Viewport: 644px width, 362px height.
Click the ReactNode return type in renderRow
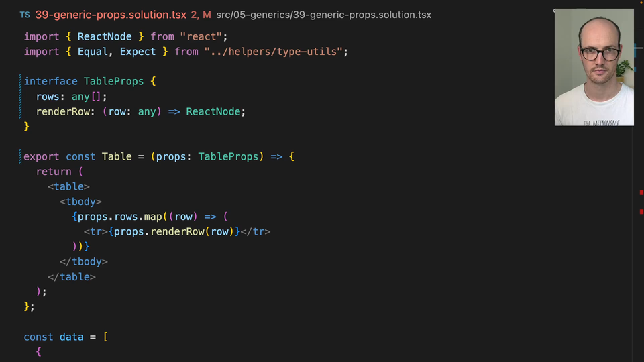point(215,111)
